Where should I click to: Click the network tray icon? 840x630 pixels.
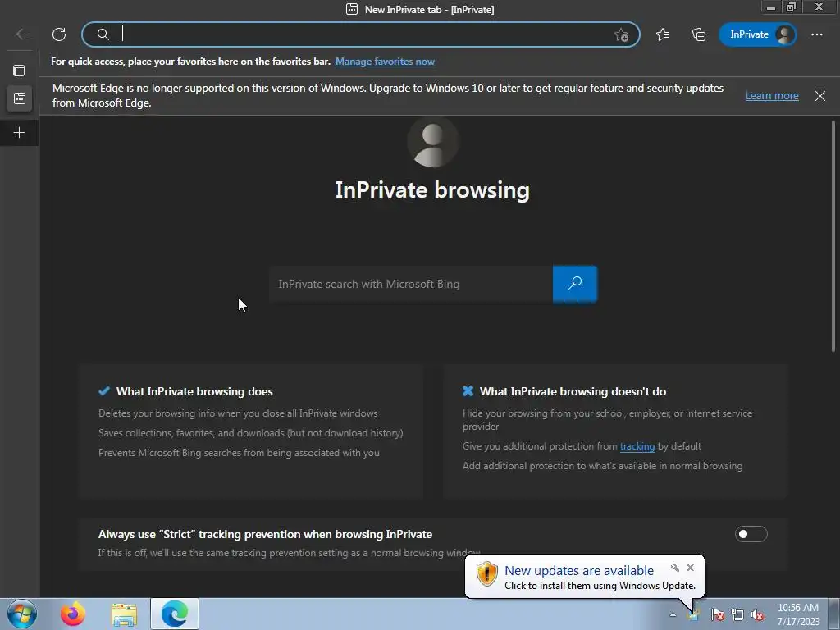(x=737, y=614)
